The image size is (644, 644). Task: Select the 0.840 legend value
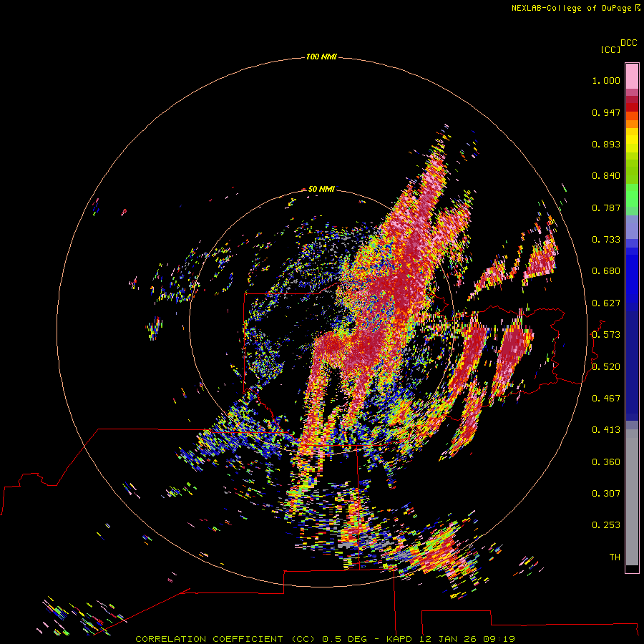[x=606, y=176]
